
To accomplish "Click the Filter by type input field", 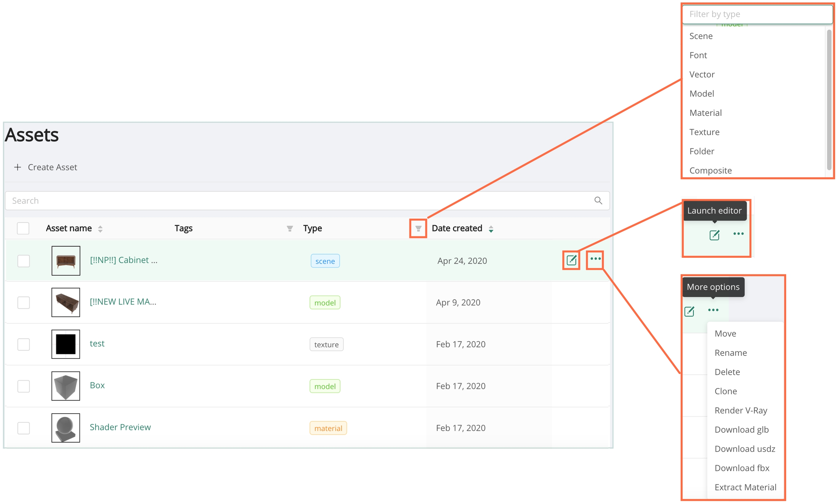I will pyautogui.click(x=757, y=14).
